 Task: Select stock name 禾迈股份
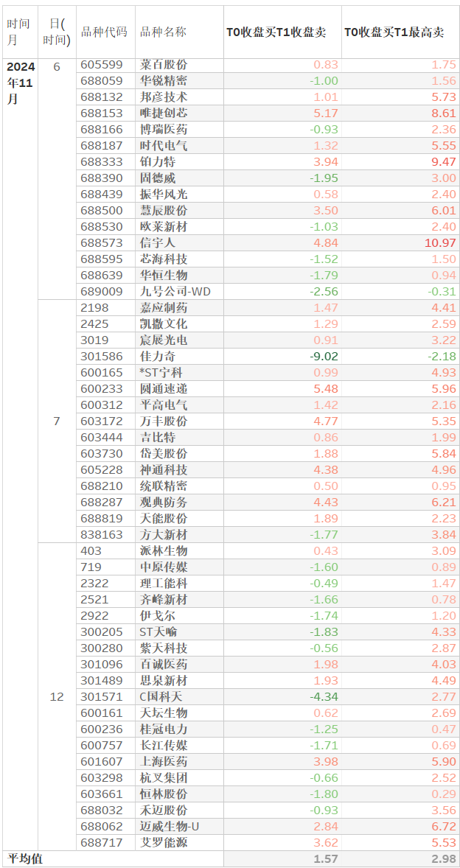[x=164, y=811]
